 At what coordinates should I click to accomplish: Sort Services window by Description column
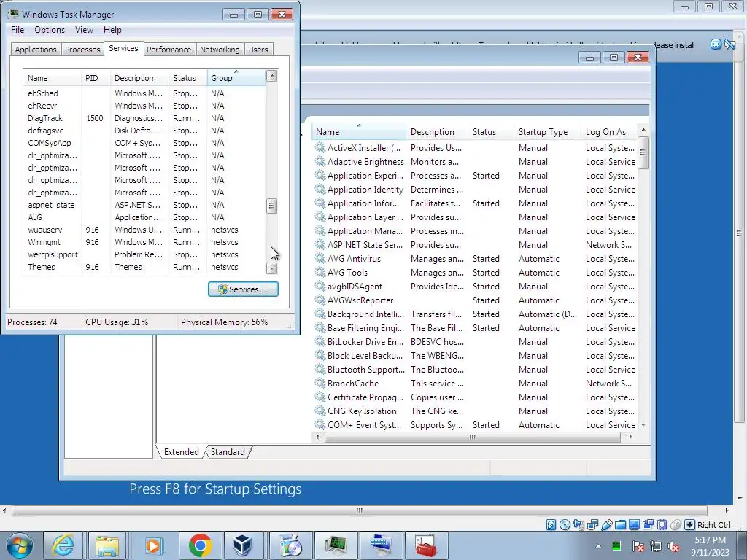tap(437, 132)
